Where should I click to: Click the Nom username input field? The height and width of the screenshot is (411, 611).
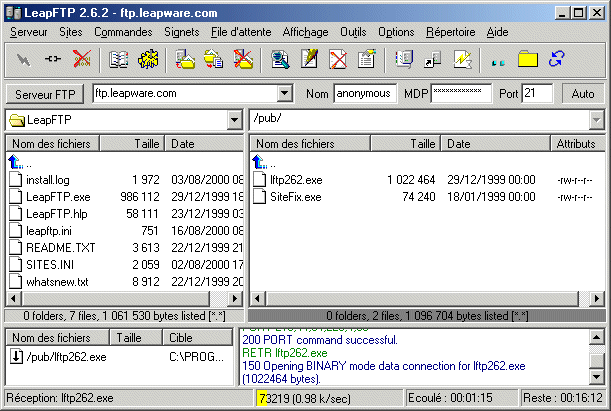click(365, 93)
